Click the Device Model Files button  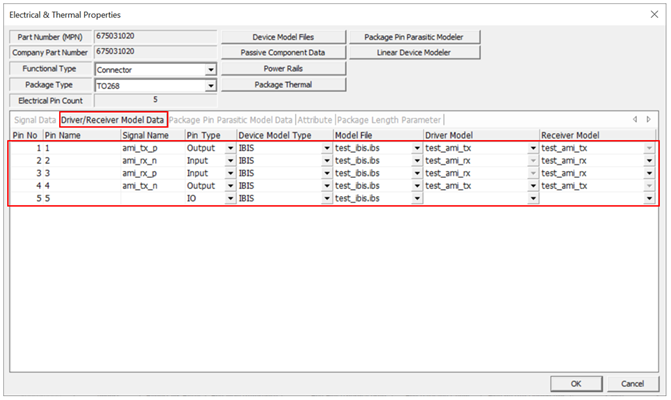[x=282, y=37]
